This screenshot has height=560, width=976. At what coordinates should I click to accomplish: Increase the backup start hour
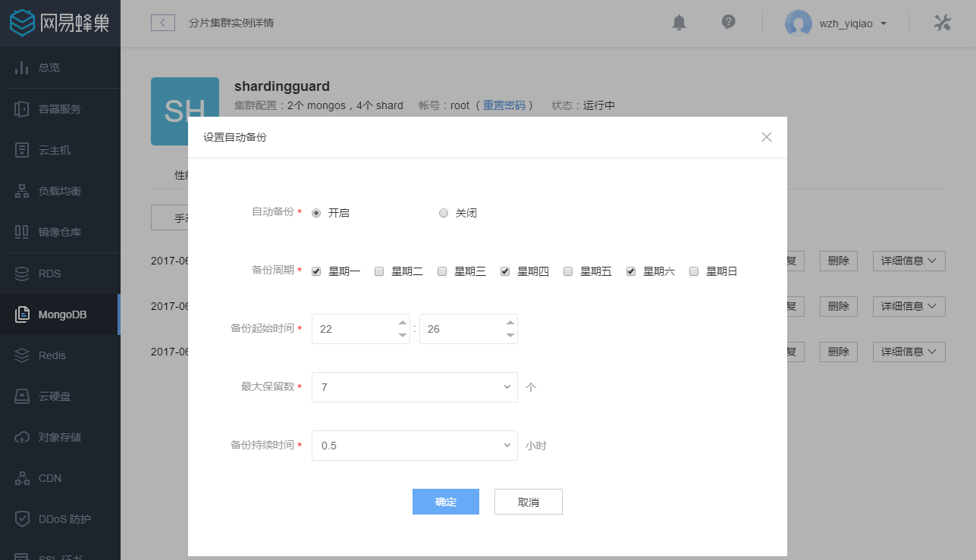pyautogui.click(x=403, y=323)
